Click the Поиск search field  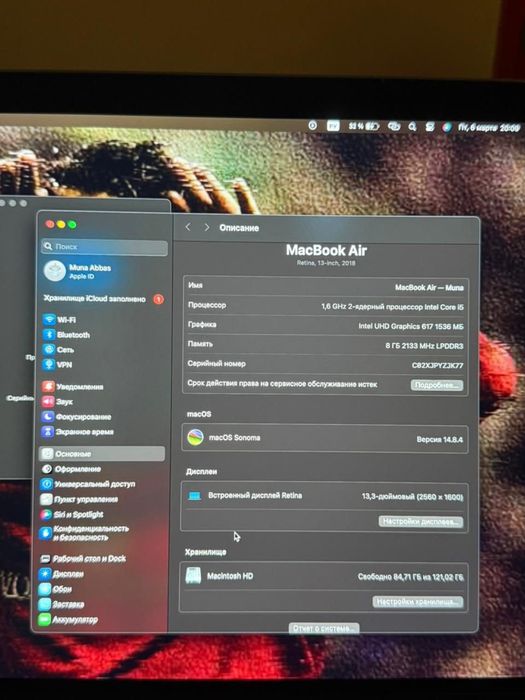coord(104,247)
